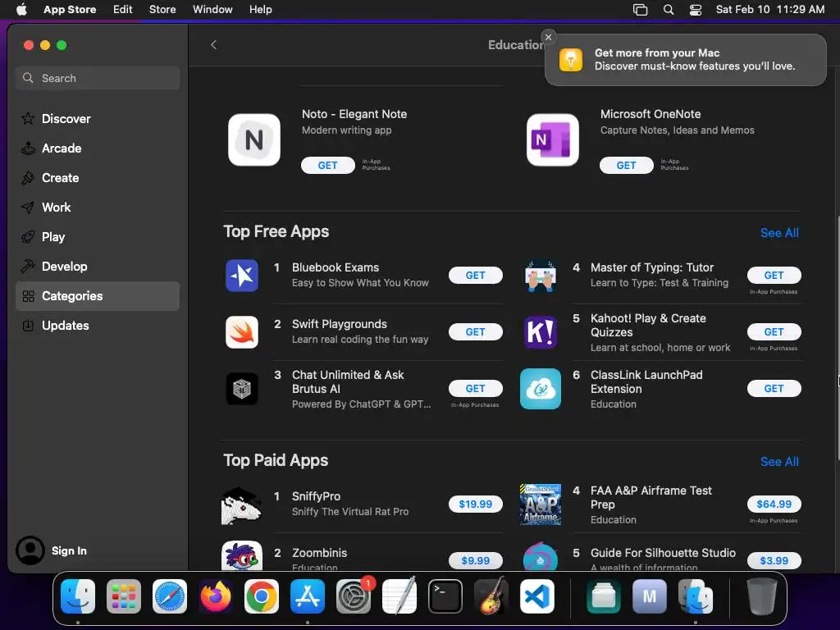
Task: Open the Zoombinis app icon
Action: 242,556
